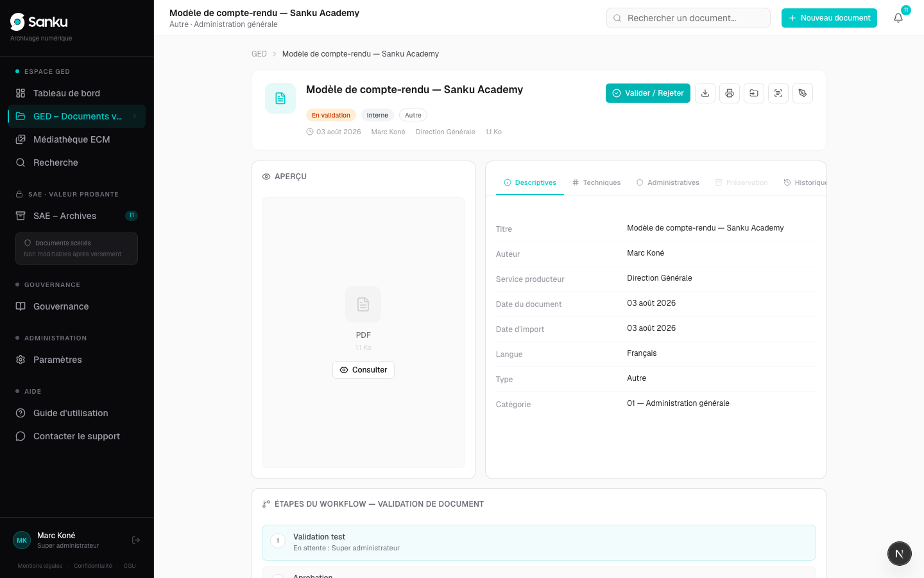Click the Consulter preview button
This screenshot has height=578, width=924.
pos(363,370)
